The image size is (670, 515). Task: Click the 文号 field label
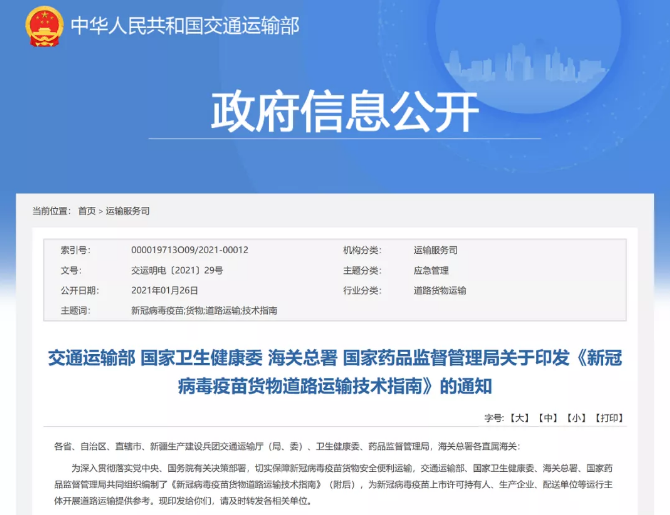point(71,270)
